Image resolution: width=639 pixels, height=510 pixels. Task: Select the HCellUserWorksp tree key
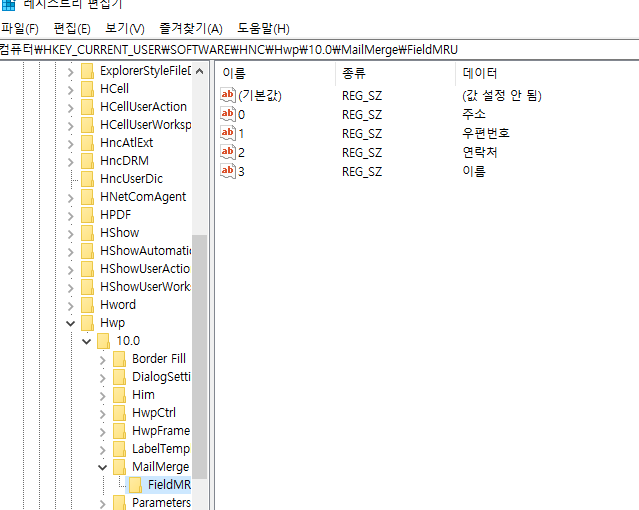pos(145,125)
